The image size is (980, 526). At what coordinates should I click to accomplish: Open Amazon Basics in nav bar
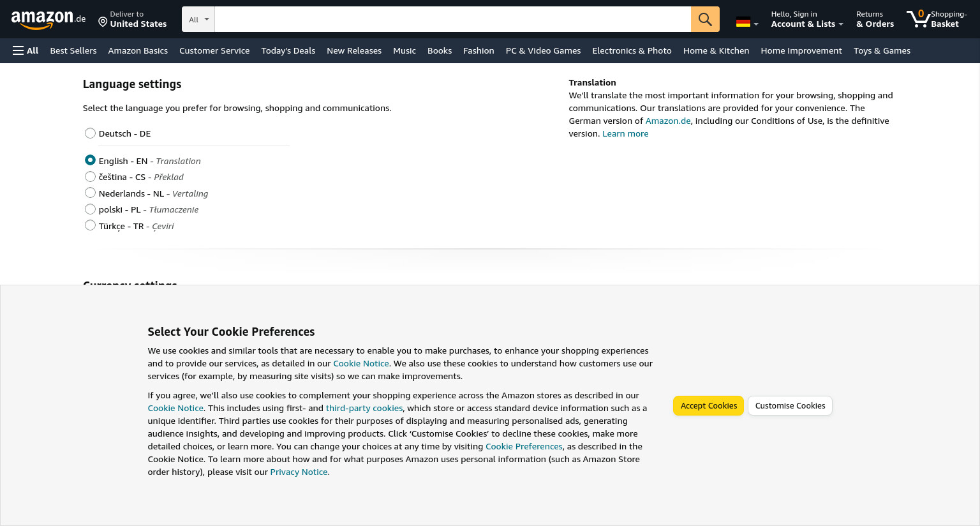(138, 50)
